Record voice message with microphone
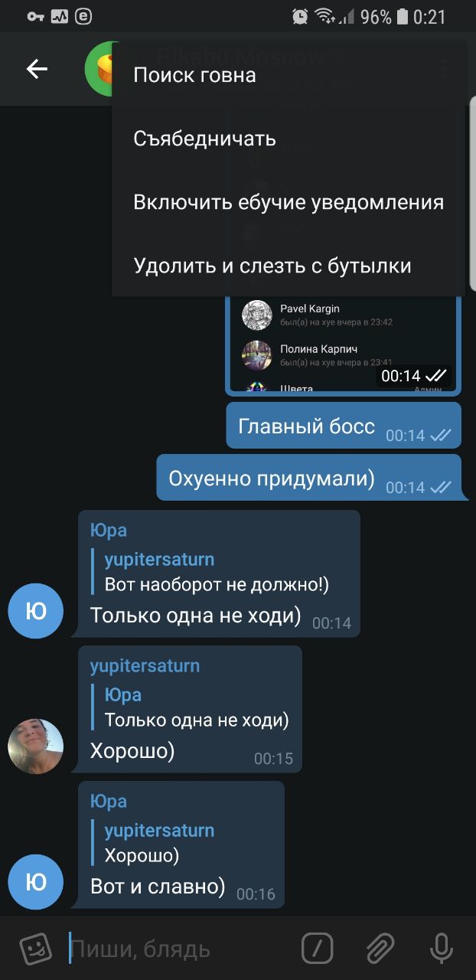The image size is (476, 980). (x=442, y=948)
